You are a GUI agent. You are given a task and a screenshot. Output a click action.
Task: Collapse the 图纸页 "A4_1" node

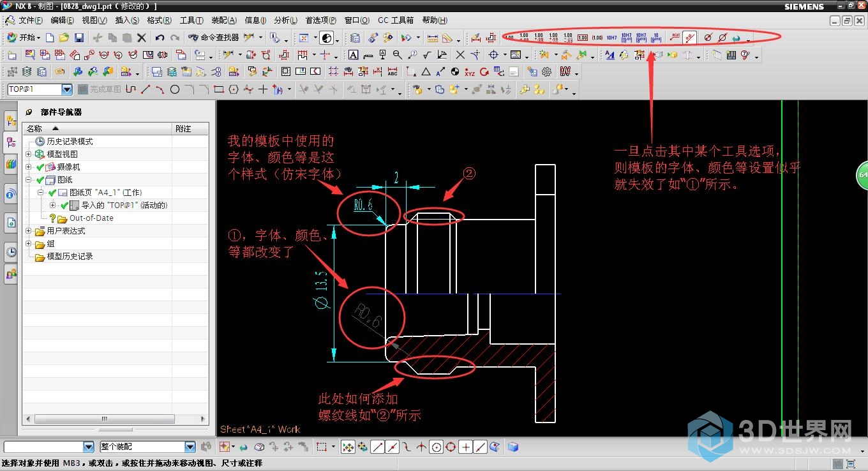pos(40,193)
